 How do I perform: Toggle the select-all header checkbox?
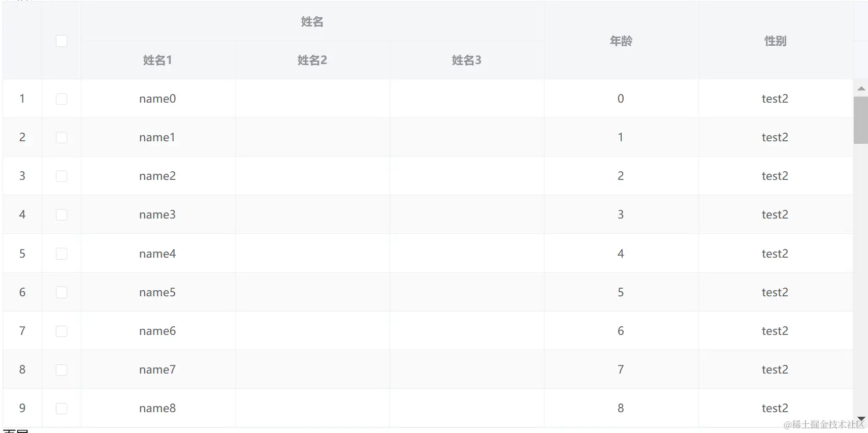pyautogui.click(x=61, y=41)
